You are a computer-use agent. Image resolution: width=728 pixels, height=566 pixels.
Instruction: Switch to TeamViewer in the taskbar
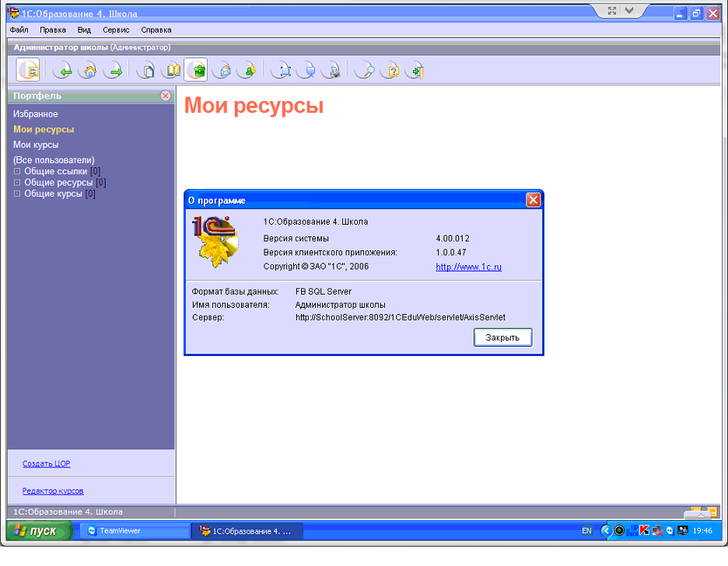(x=135, y=531)
